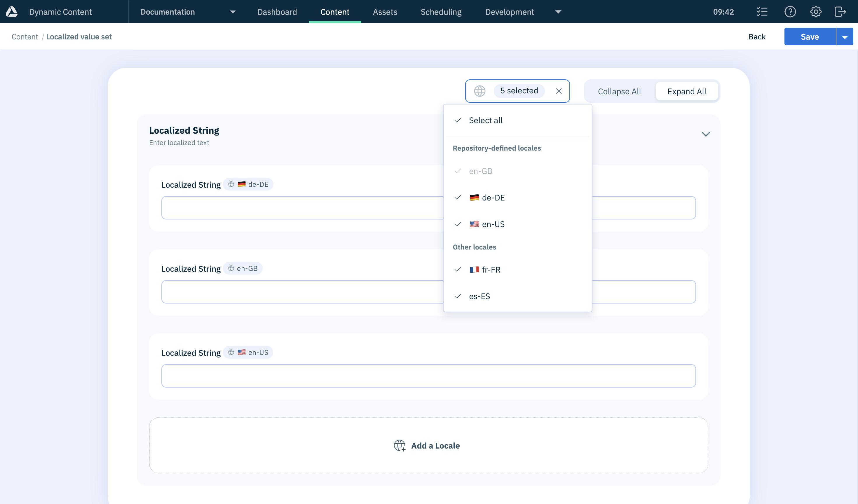This screenshot has height=504, width=858.
Task: Click the Repository-defined locales heading
Action: point(497,148)
